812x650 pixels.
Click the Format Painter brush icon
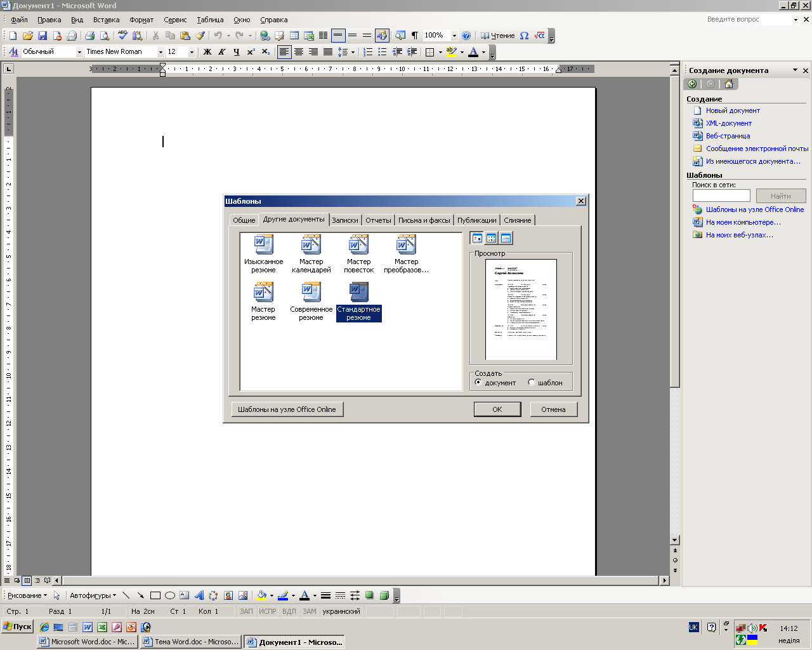[200, 36]
